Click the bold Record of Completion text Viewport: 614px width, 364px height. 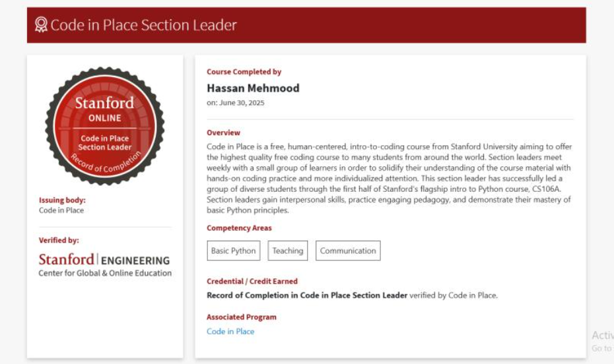coord(307,295)
